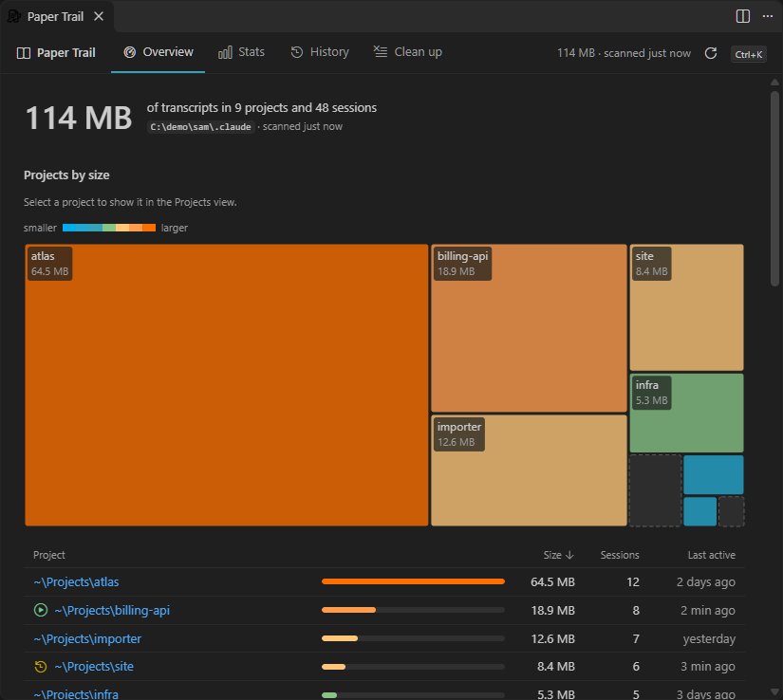783x700 pixels.
Task: Click the '12' sessions cell for atlas
Action: click(x=633, y=581)
